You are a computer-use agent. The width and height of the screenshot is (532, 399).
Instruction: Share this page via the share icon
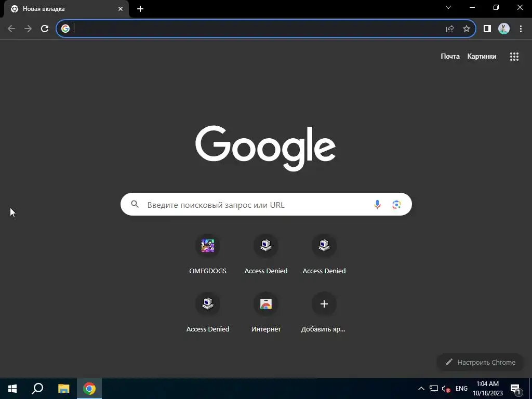click(450, 29)
